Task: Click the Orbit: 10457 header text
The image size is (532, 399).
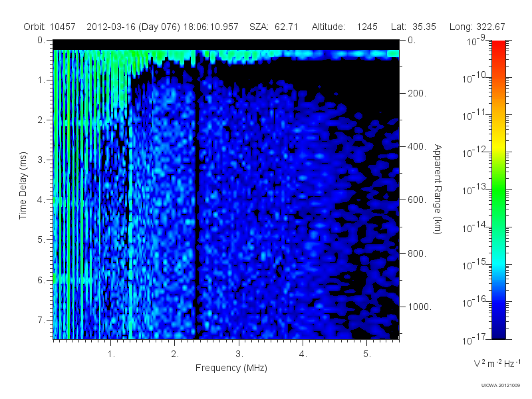Action: [49, 27]
